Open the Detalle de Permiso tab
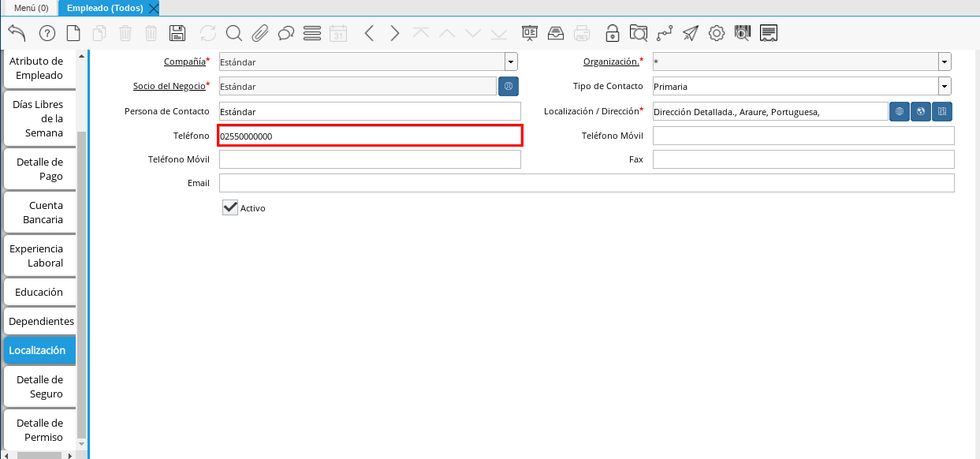This screenshot has width=980, height=459. point(39,430)
